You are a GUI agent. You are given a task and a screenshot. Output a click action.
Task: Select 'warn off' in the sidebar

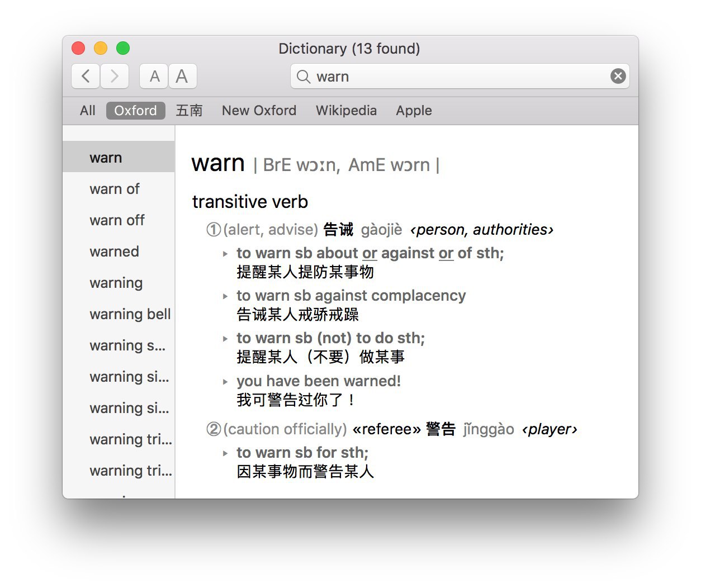coord(117,220)
